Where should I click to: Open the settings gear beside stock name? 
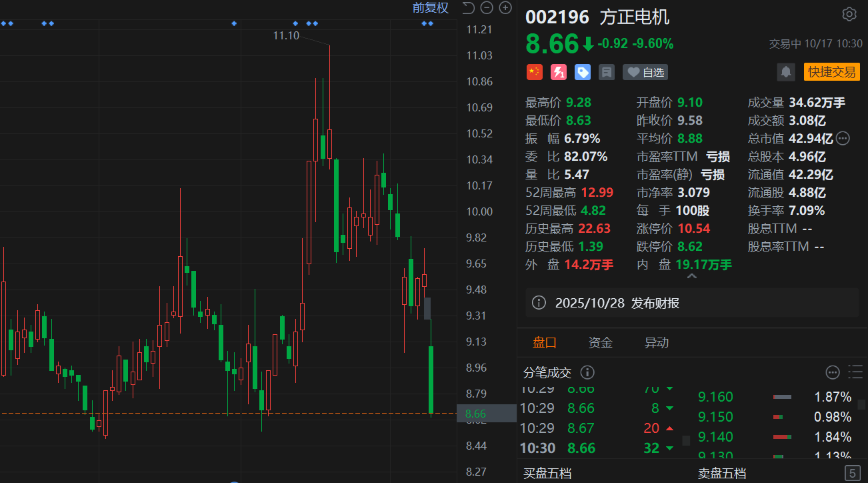click(849, 15)
